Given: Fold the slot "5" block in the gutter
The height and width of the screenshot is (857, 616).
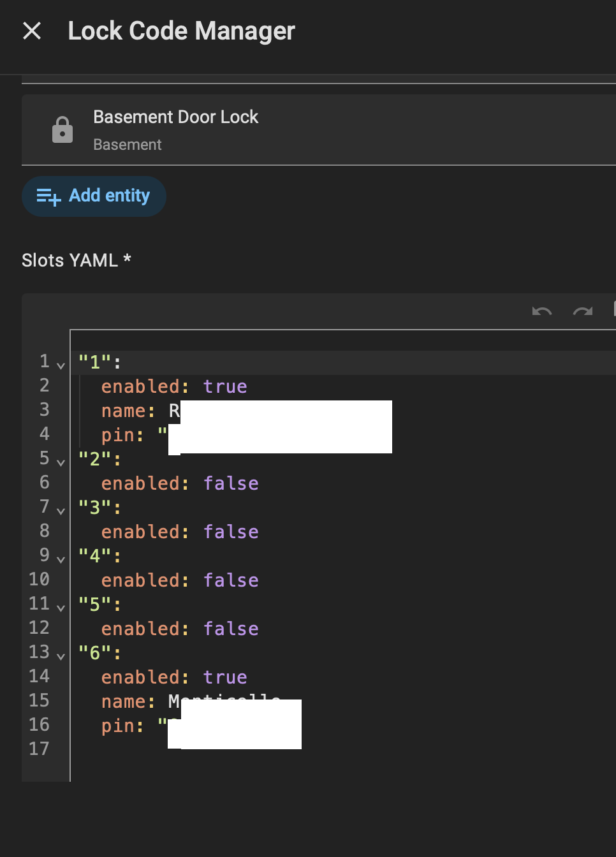Looking at the screenshot, I should point(61,608).
